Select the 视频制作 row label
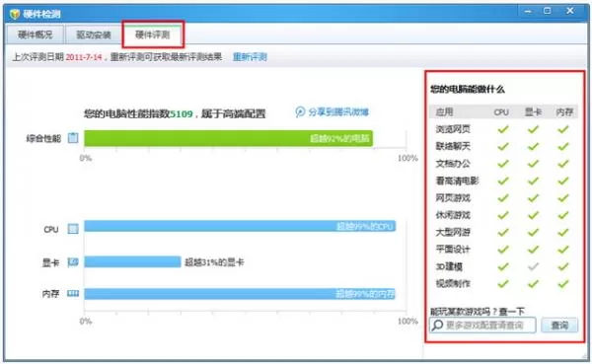The image size is (592, 364). pyautogui.click(x=453, y=283)
